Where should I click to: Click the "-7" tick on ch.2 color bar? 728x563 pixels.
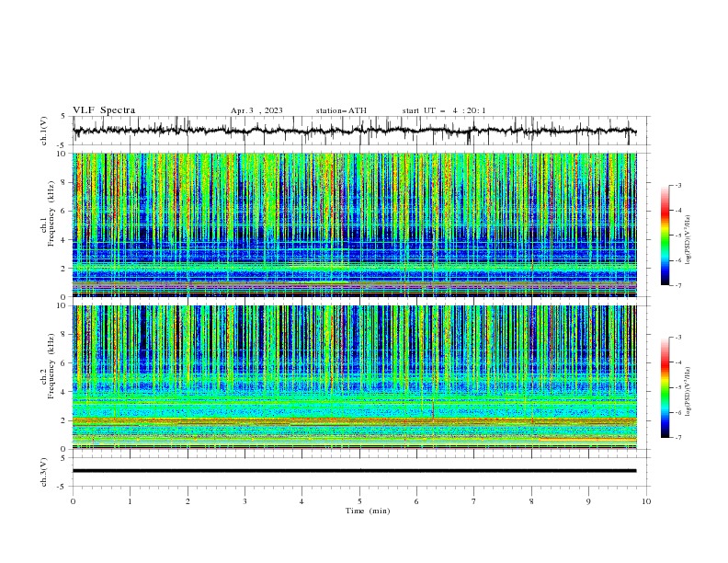pos(678,438)
